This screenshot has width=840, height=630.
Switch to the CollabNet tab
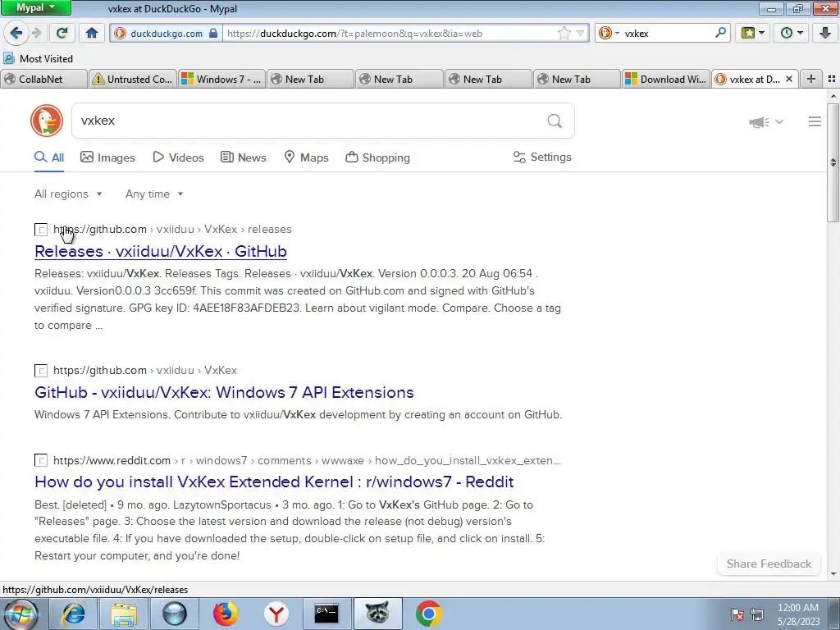(x=44, y=79)
